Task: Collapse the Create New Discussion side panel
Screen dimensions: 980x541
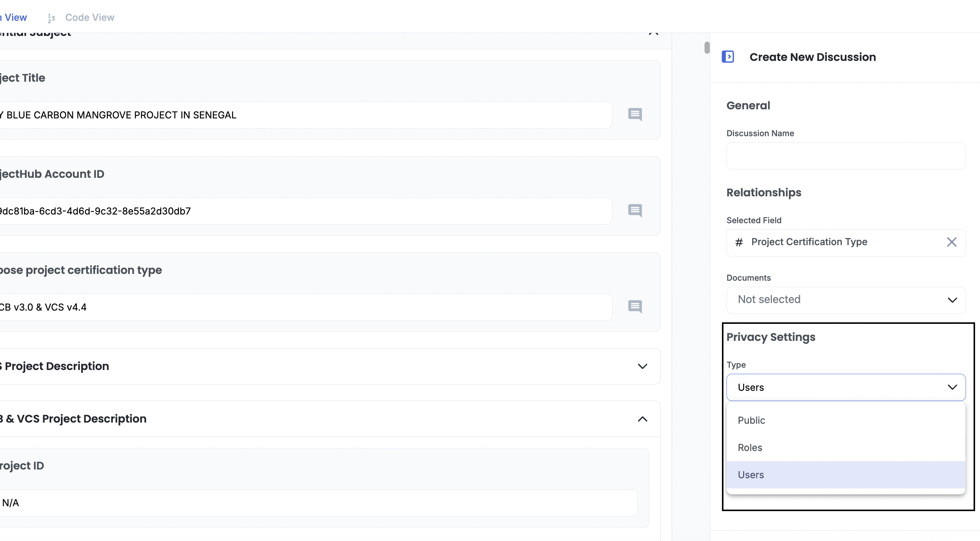Action: [x=728, y=57]
